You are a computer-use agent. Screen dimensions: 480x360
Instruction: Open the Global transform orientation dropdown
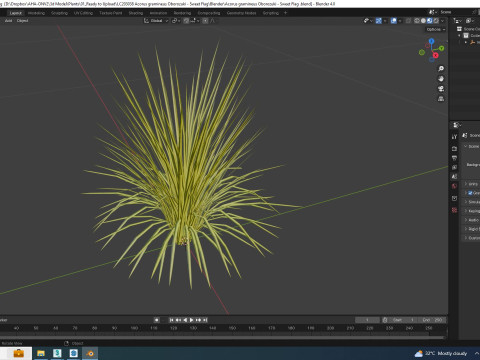coord(156,21)
